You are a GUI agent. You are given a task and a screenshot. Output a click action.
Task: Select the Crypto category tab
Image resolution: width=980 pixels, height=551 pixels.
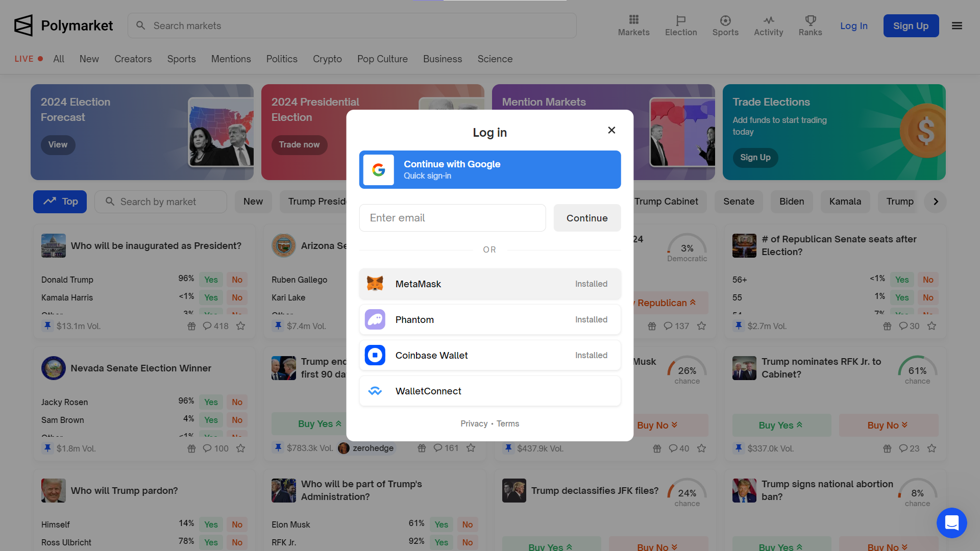[327, 59]
